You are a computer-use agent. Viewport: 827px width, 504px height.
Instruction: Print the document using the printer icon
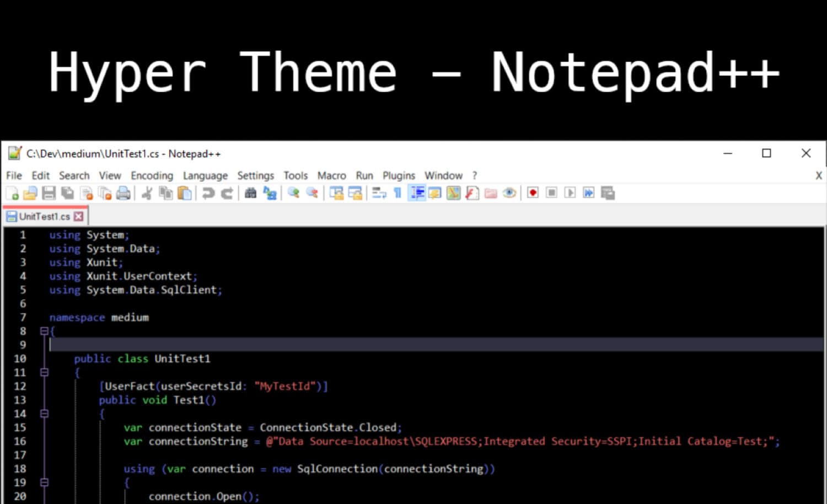click(x=123, y=193)
